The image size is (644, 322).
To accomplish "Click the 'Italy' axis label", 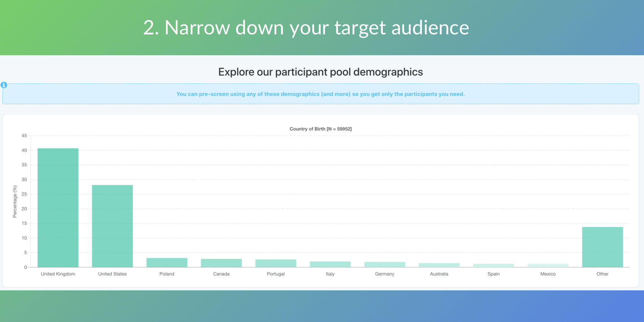I will (330, 274).
